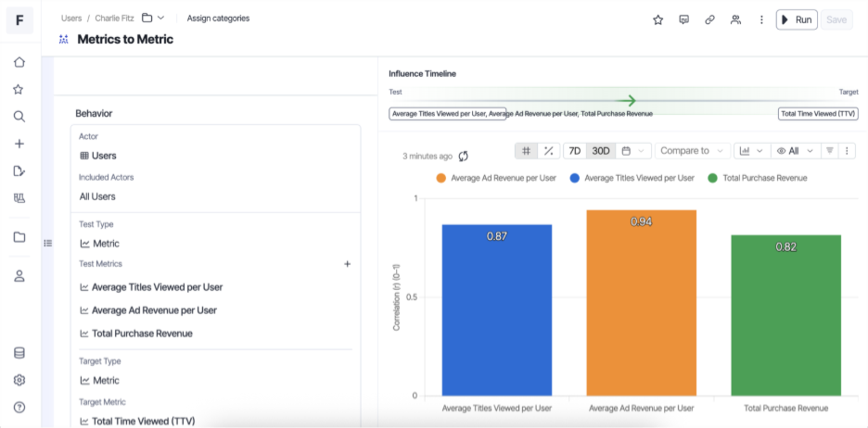
Task: Click the refresh icon beside '3 minutes ago'
Action: [464, 157]
